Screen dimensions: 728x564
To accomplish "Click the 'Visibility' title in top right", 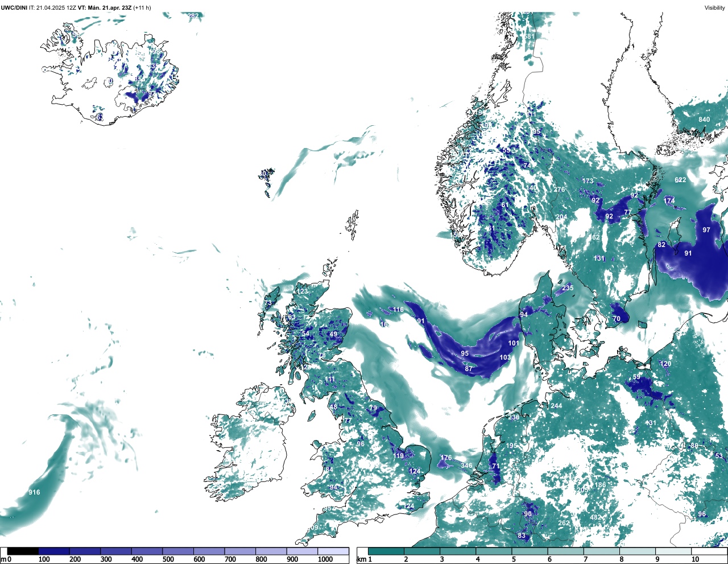I will [715, 8].
